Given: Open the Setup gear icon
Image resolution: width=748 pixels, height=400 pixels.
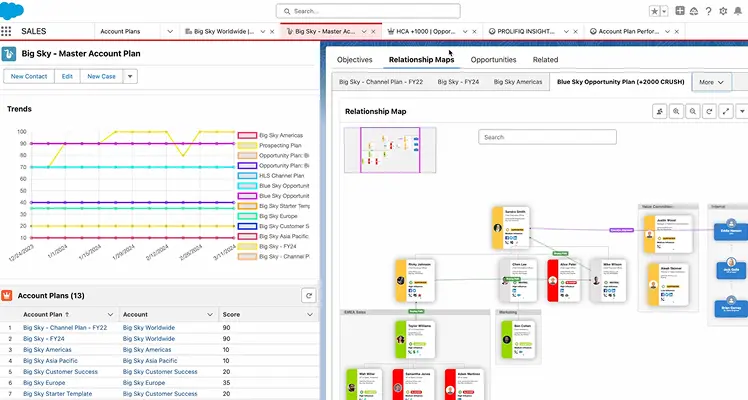Looking at the screenshot, I should [x=723, y=11].
